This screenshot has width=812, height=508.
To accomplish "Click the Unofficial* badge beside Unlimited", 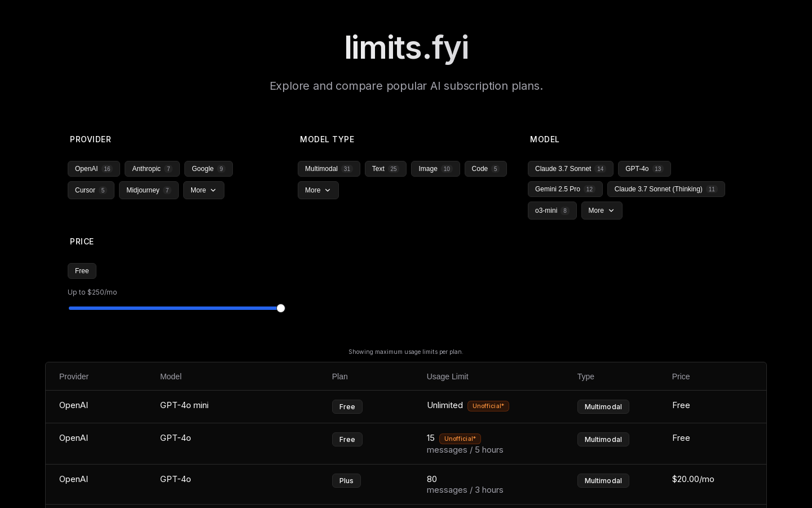I will coord(488,406).
